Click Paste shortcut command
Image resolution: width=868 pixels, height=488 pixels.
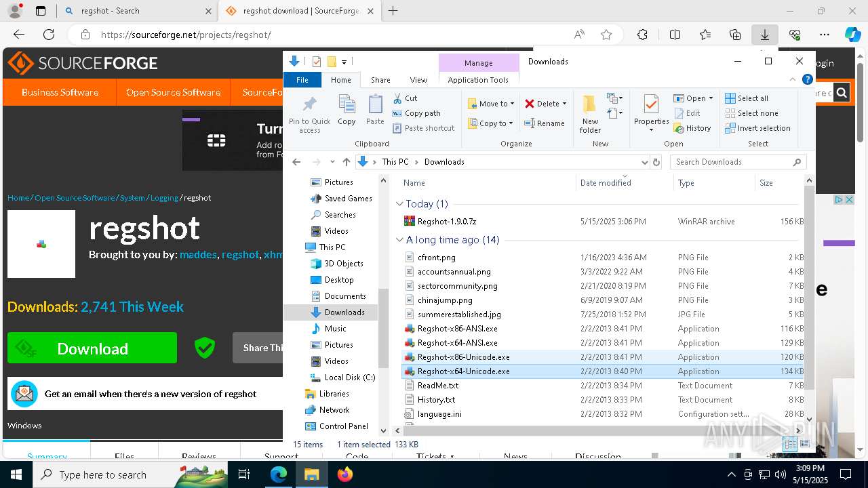coord(423,128)
